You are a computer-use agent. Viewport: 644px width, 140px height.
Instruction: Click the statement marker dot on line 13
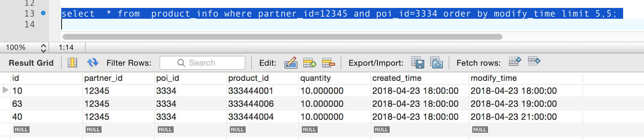(43, 13)
